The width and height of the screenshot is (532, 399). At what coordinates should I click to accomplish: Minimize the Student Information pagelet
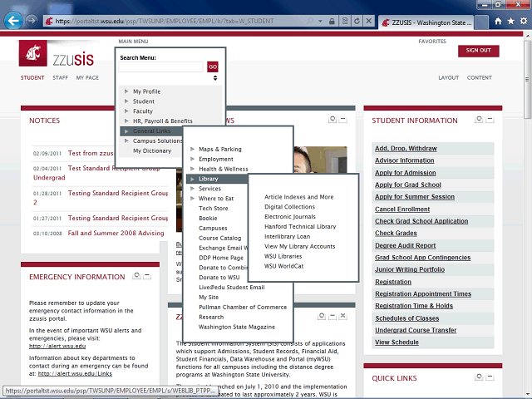click(x=490, y=120)
